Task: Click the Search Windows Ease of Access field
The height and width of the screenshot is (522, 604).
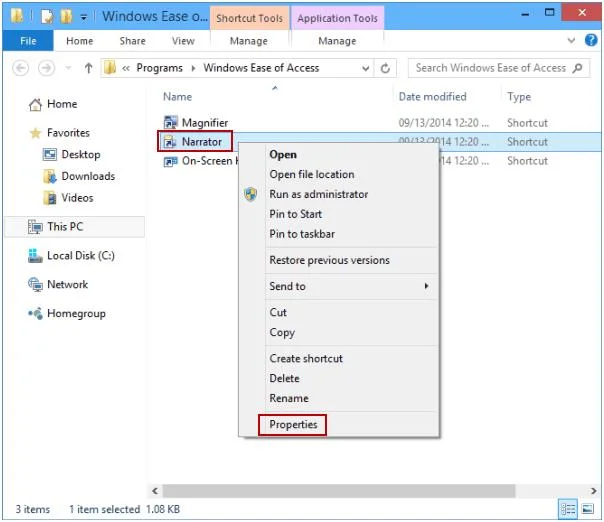Action: point(498,68)
